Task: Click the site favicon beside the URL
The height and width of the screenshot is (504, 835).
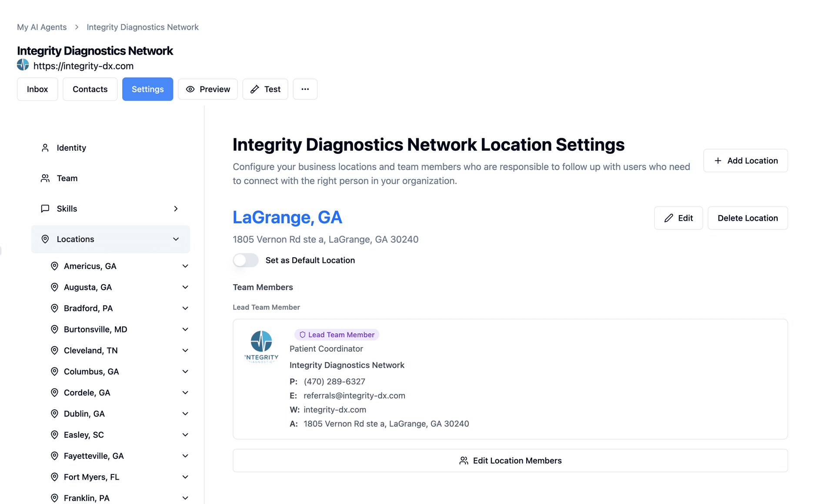Action: 23,65
